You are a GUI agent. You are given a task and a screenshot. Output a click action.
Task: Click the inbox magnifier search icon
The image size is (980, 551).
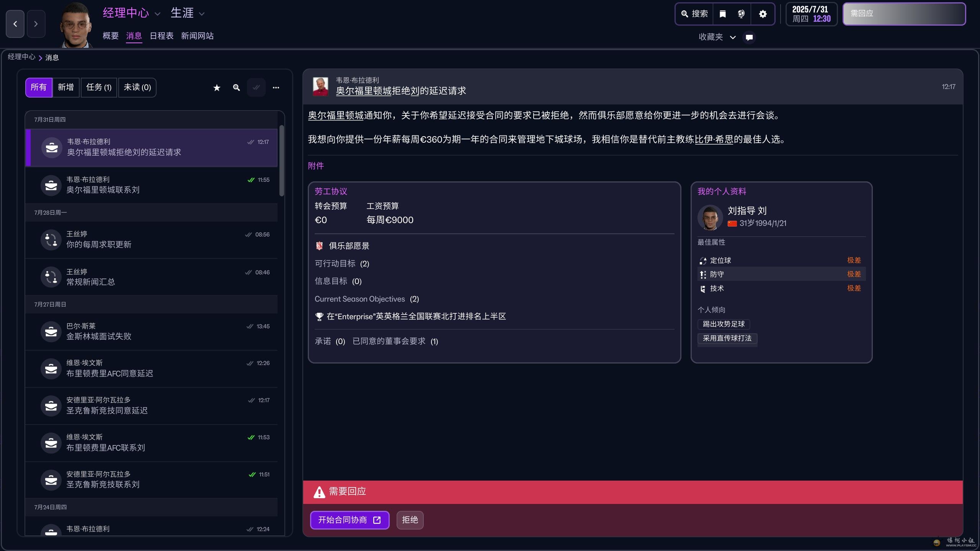(237, 88)
